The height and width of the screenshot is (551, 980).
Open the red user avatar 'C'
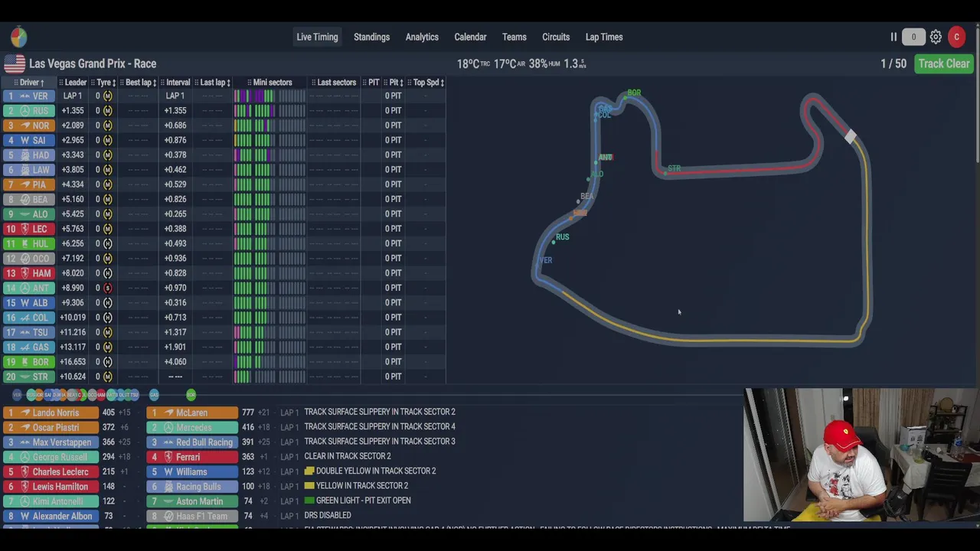tap(956, 37)
